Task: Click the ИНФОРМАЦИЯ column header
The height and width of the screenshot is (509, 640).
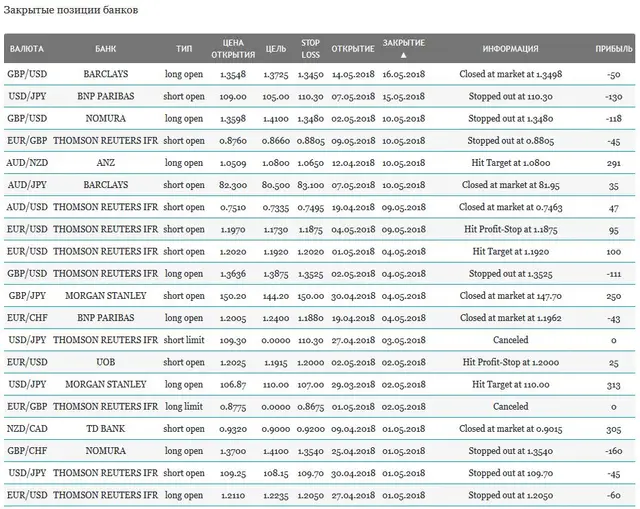Action: (510, 49)
